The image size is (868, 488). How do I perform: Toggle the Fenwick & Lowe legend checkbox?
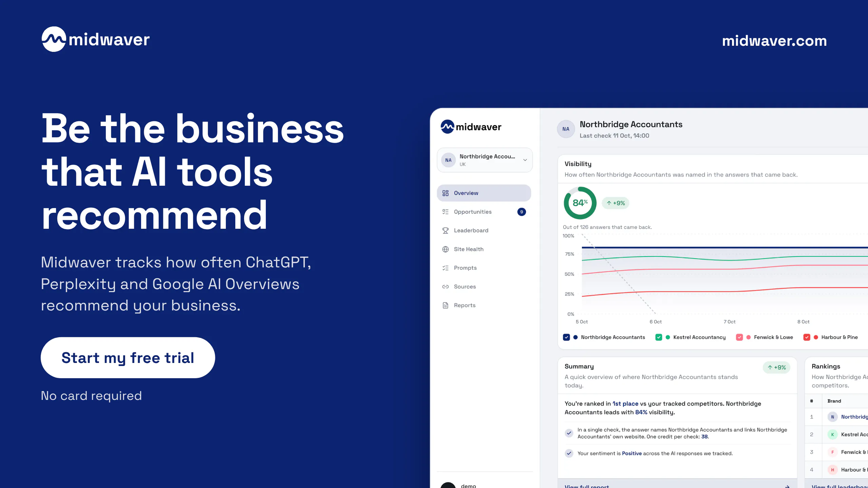pyautogui.click(x=739, y=337)
